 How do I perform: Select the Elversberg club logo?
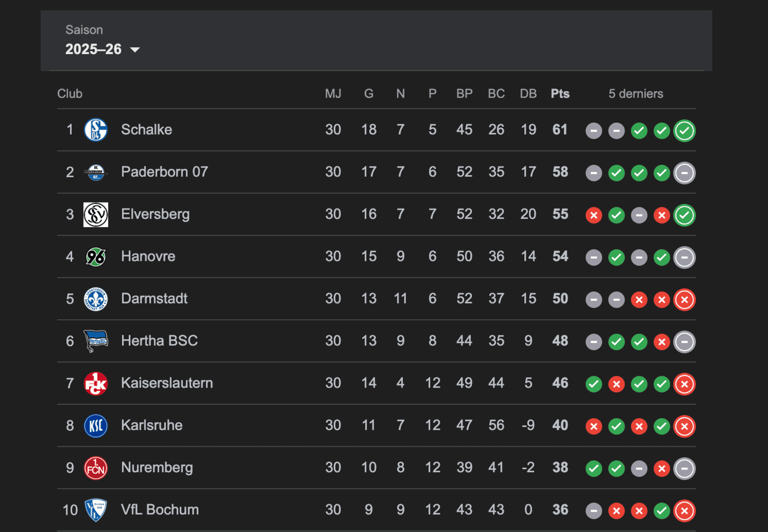pos(96,215)
